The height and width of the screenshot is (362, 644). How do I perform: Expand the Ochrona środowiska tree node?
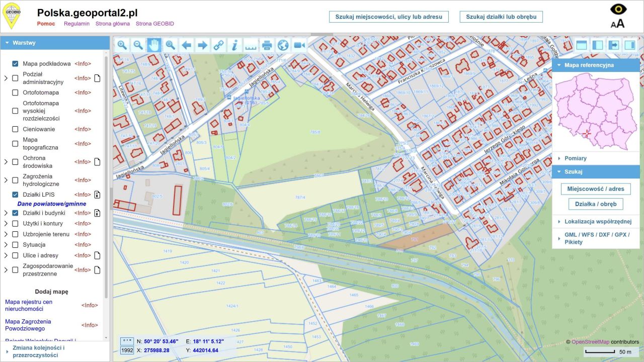pos(6,162)
